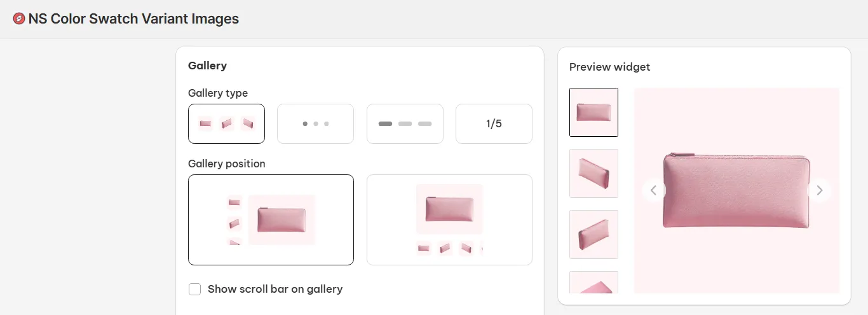868x315 pixels.
Task: Click the large pink pouch preview image
Action: 736,190
